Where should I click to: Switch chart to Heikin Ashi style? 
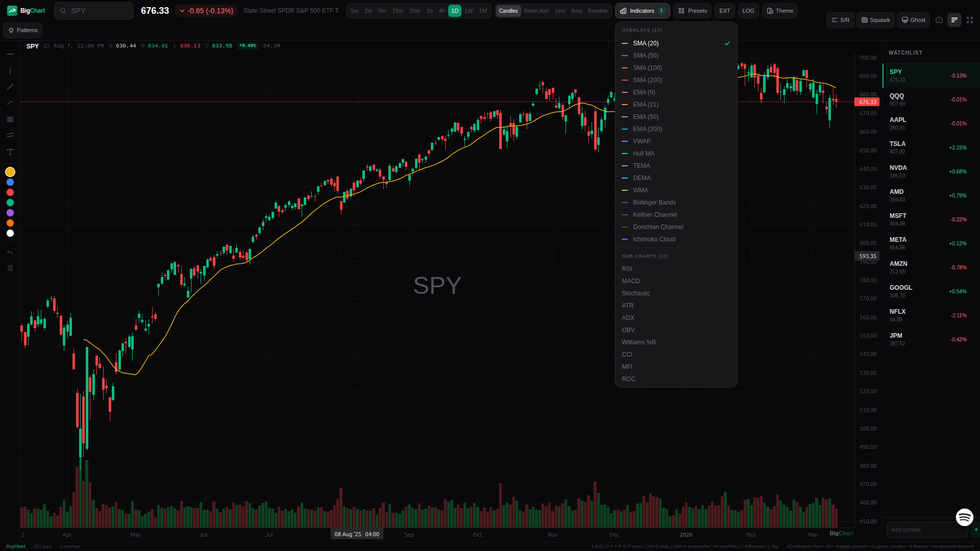pyautogui.click(x=536, y=10)
